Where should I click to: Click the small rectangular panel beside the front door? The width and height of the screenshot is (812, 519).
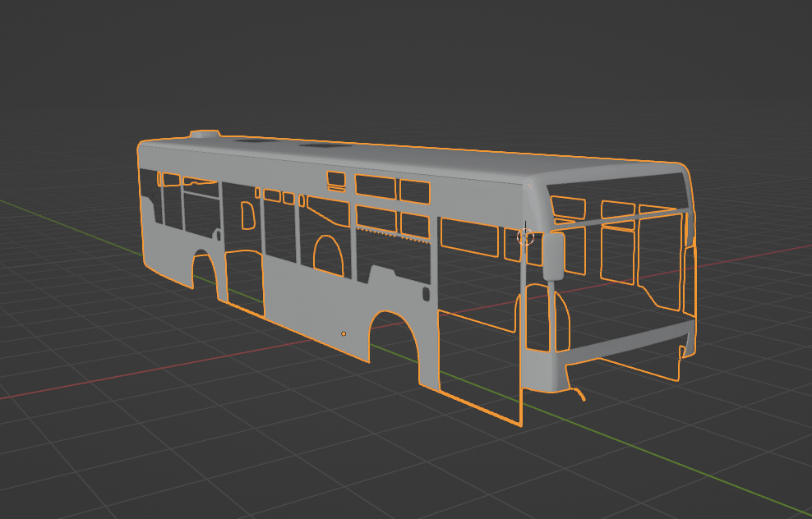(x=427, y=293)
